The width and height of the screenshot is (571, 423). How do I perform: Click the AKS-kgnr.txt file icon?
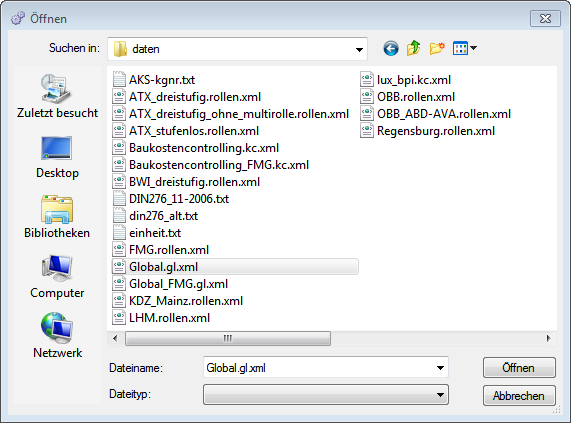coord(119,79)
